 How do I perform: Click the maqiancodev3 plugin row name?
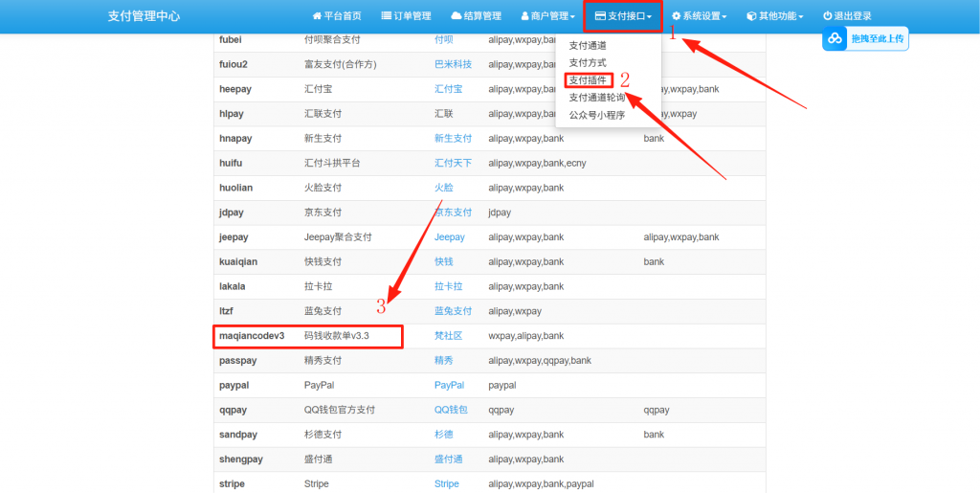pos(253,336)
